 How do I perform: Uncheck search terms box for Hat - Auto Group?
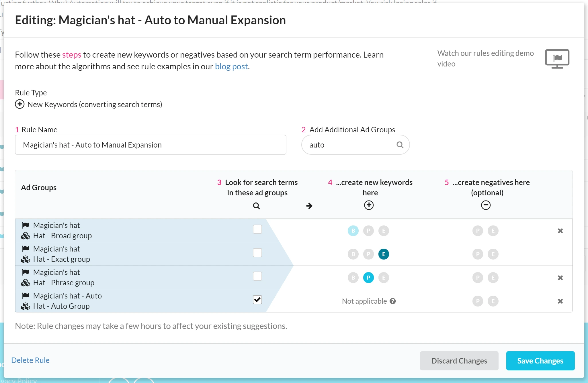pos(257,300)
